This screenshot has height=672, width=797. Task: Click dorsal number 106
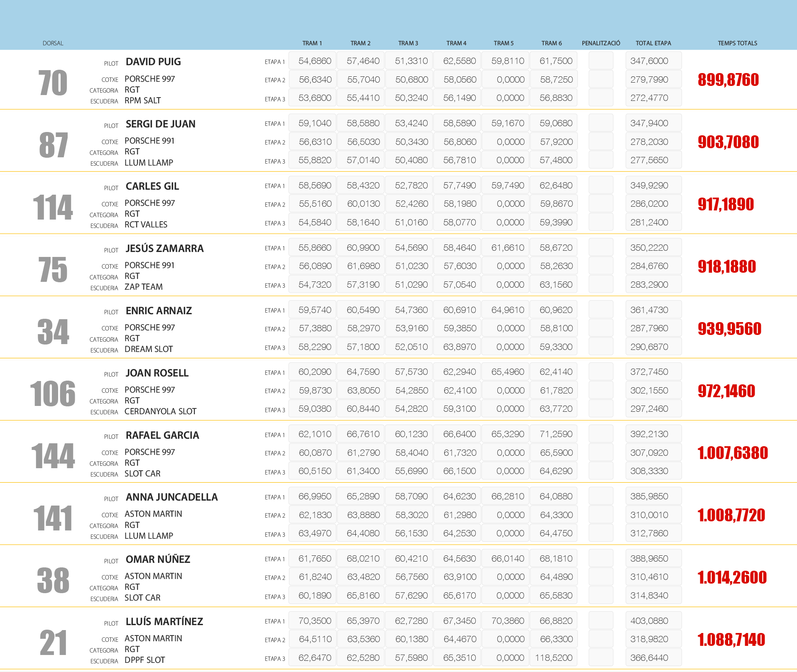[x=53, y=394]
